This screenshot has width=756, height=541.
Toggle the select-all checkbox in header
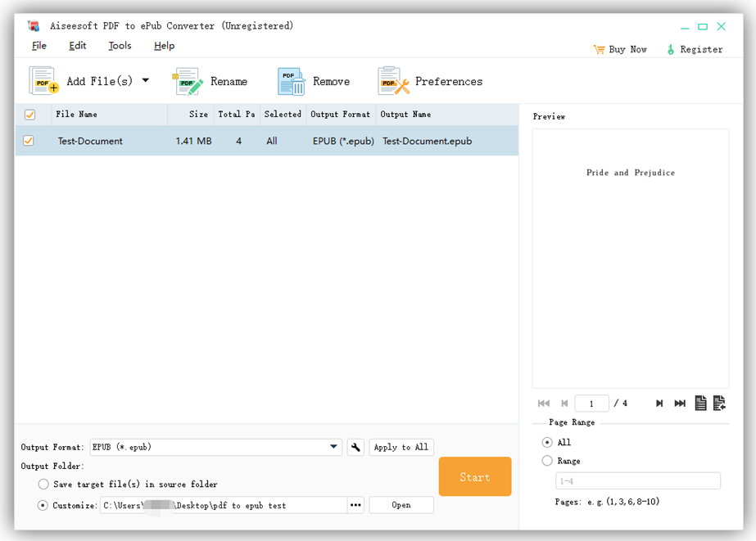pos(29,115)
